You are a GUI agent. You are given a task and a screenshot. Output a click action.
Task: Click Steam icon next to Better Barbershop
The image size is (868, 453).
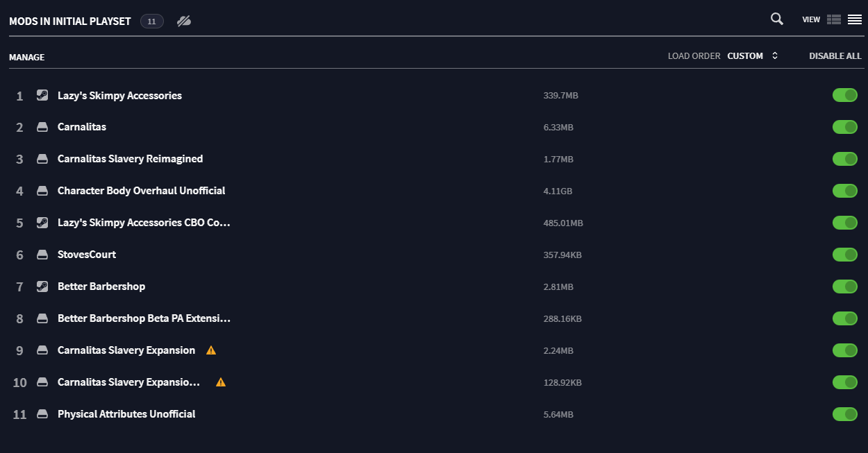[42, 287]
